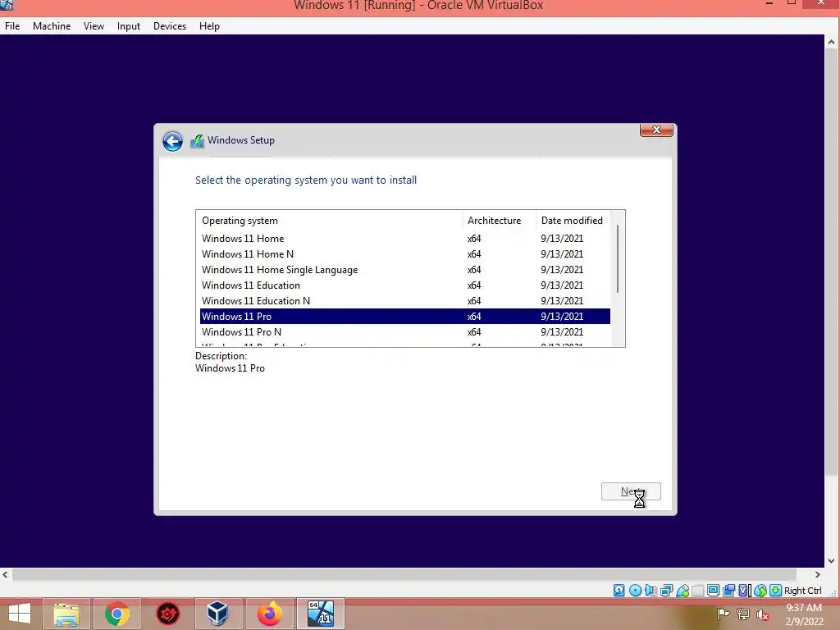This screenshot has height=630, width=840.
Task: Click the Action Center flag tray icon
Action: 723,614
